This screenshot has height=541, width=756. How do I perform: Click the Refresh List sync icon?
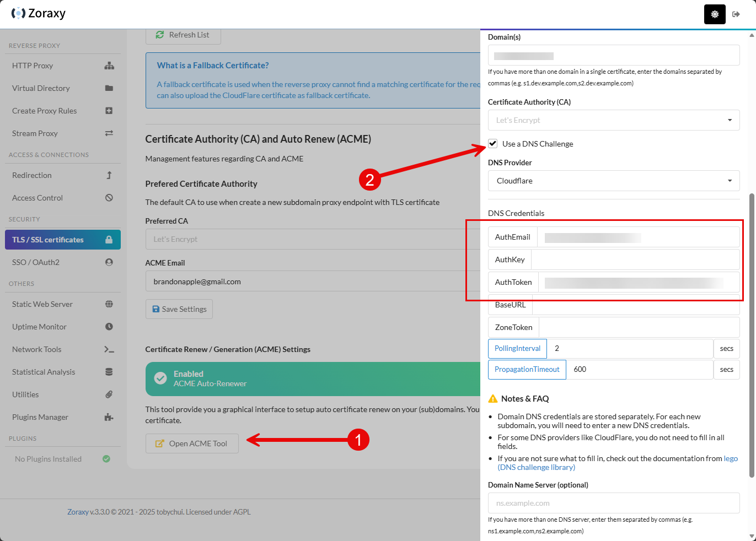tap(160, 35)
